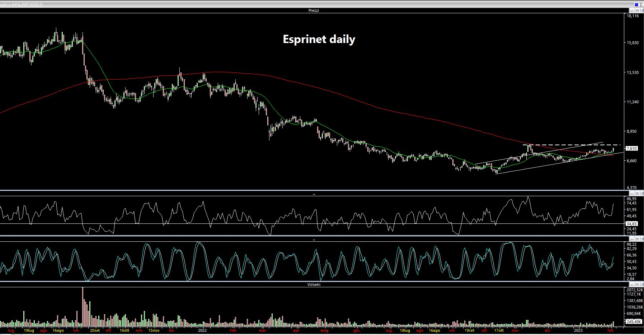Maximize the stochastic panel scaled to 98,22
This screenshot has height=335, width=644.
[x=637, y=239]
